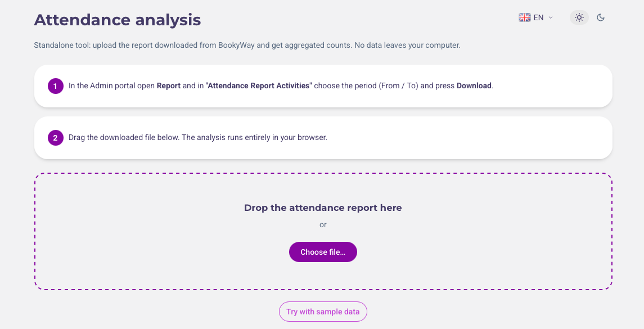Click the Choose file… button

click(x=323, y=252)
